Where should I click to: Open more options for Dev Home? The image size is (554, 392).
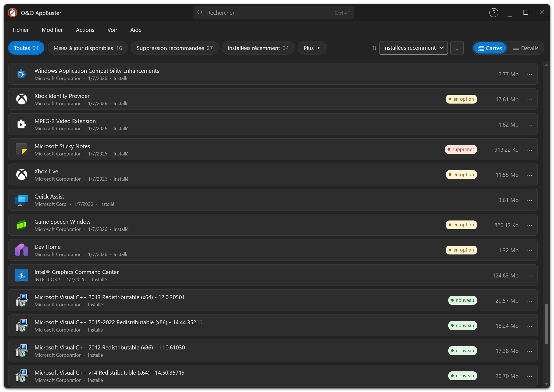[529, 250]
